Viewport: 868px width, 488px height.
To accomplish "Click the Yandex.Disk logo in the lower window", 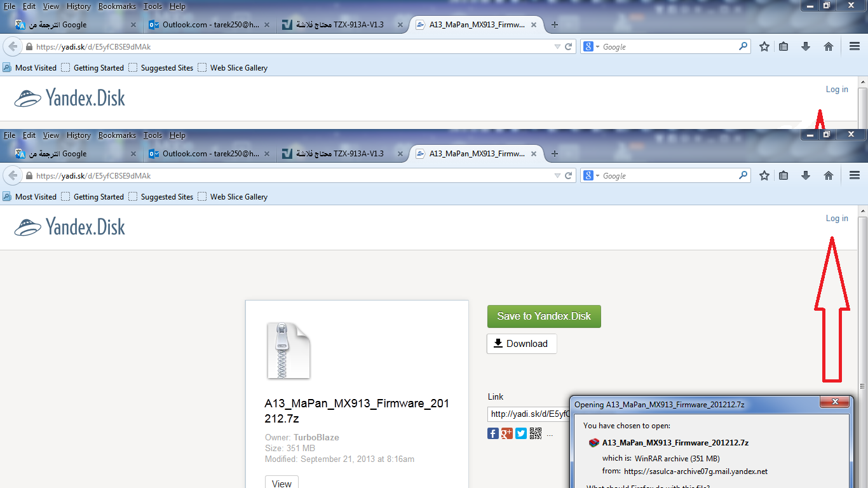I will pos(70,227).
